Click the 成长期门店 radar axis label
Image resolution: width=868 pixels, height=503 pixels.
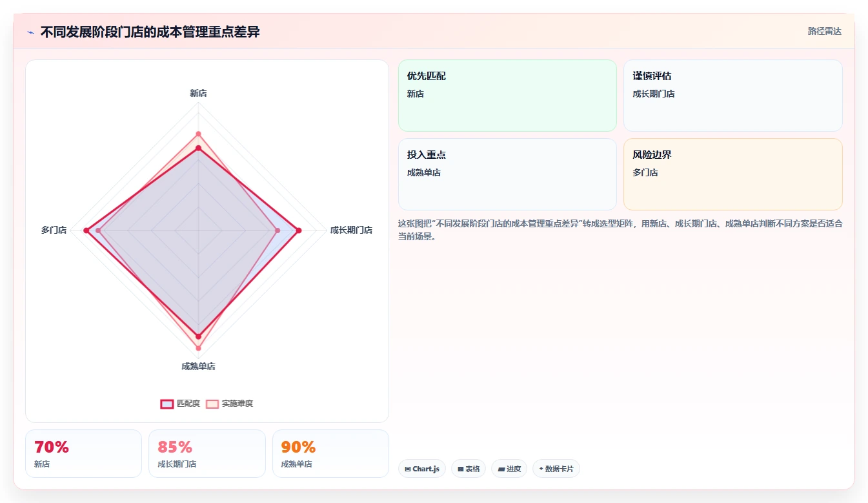coord(351,230)
